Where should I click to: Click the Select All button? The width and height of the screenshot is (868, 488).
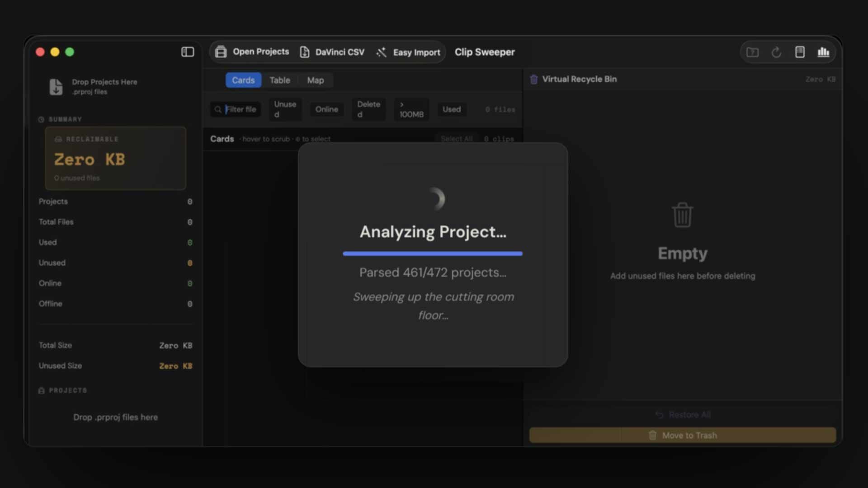pos(457,139)
